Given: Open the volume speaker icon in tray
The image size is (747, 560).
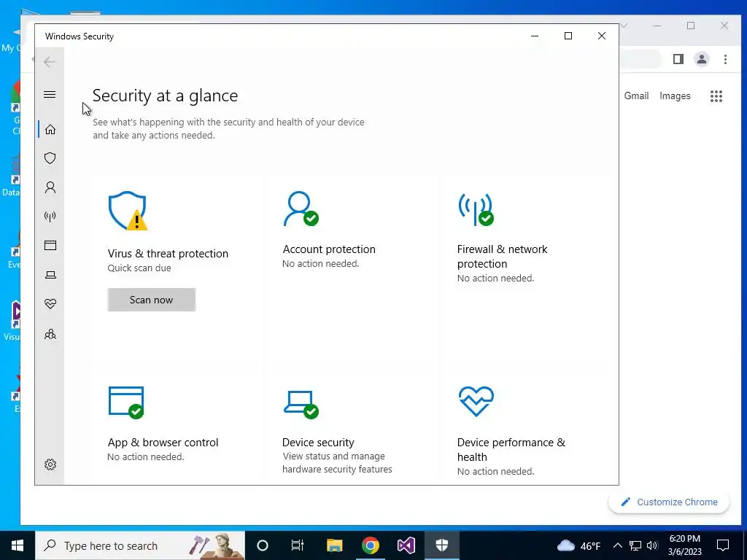Looking at the screenshot, I should tap(652, 545).
